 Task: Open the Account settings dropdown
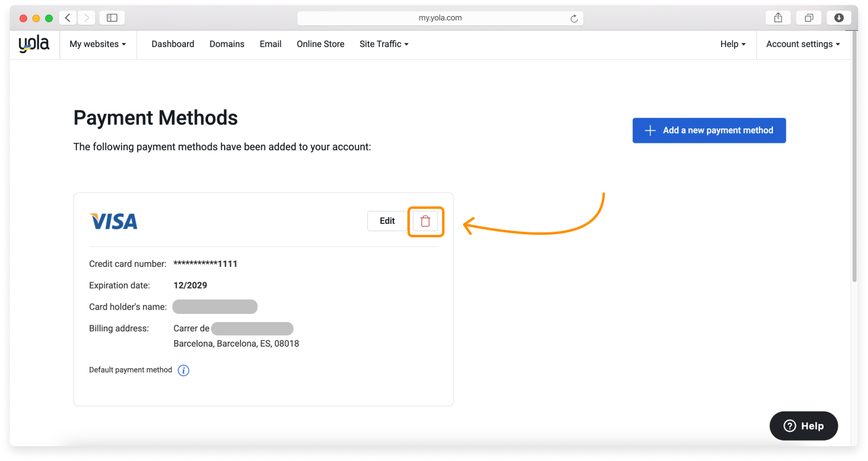point(803,44)
